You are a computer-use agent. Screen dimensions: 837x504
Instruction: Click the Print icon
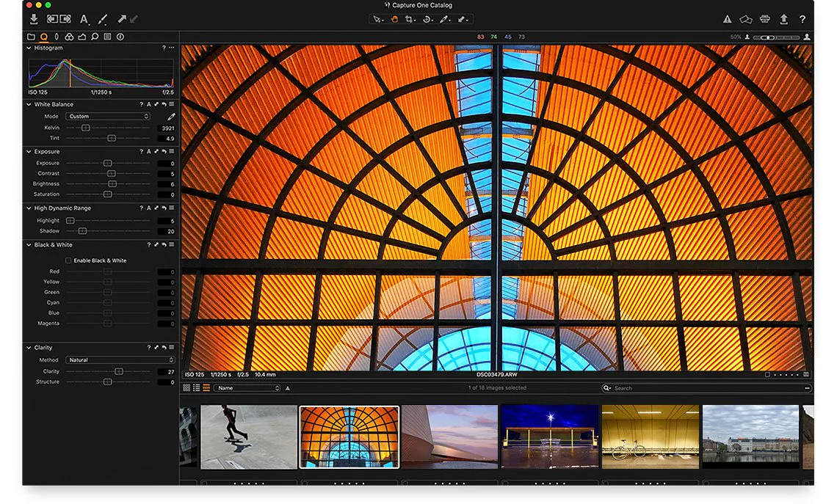point(765,19)
